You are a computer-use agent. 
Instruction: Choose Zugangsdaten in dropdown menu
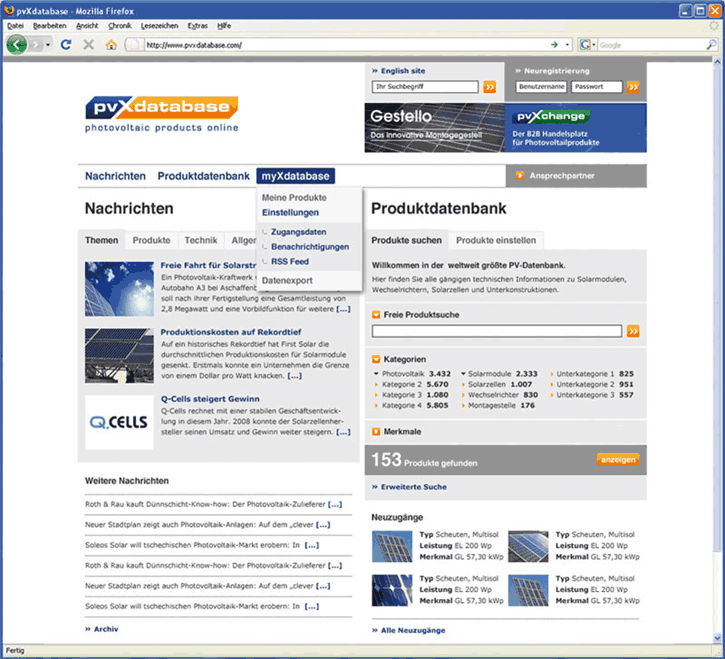pos(298,232)
